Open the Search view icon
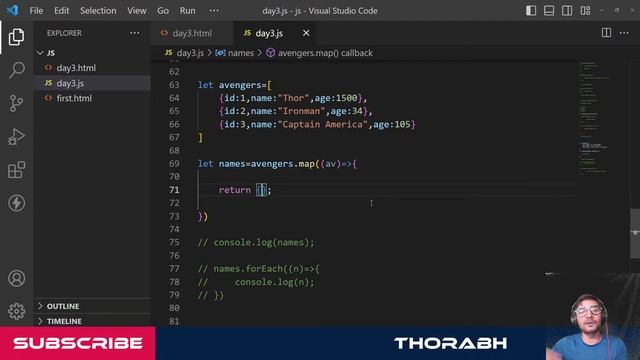The image size is (640, 360). coord(16,70)
